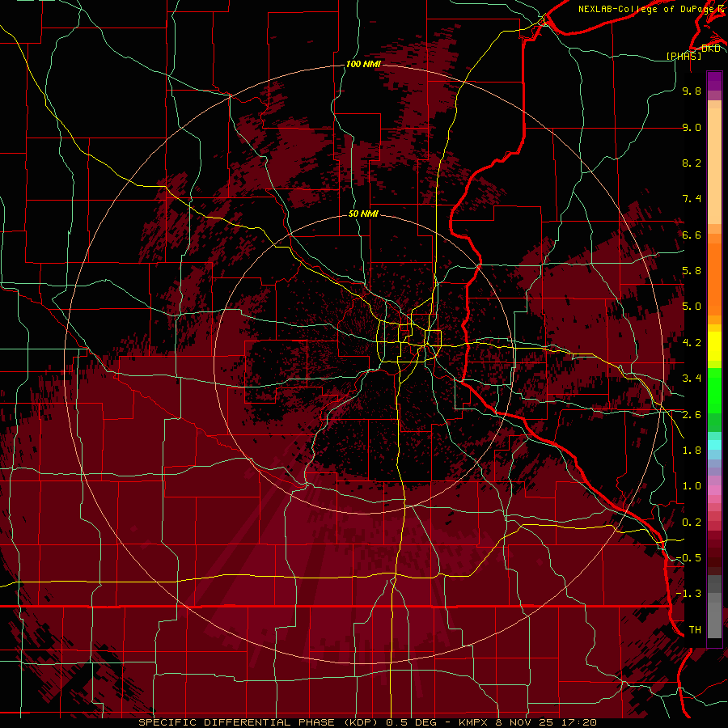Click the 9.0 value on the color scale

[692, 127]
